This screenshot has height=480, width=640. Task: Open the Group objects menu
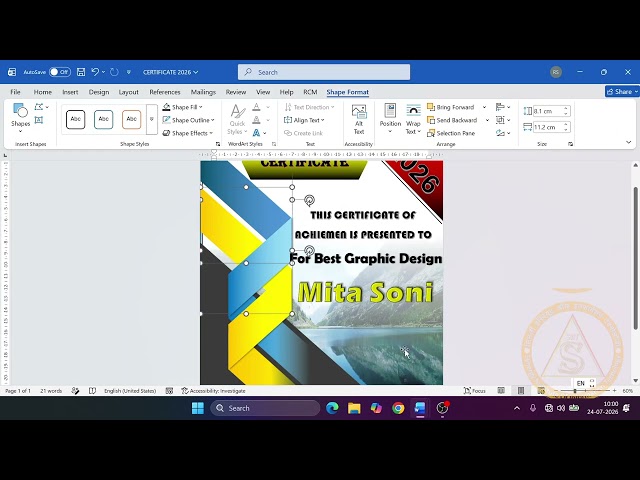(503, 120)
